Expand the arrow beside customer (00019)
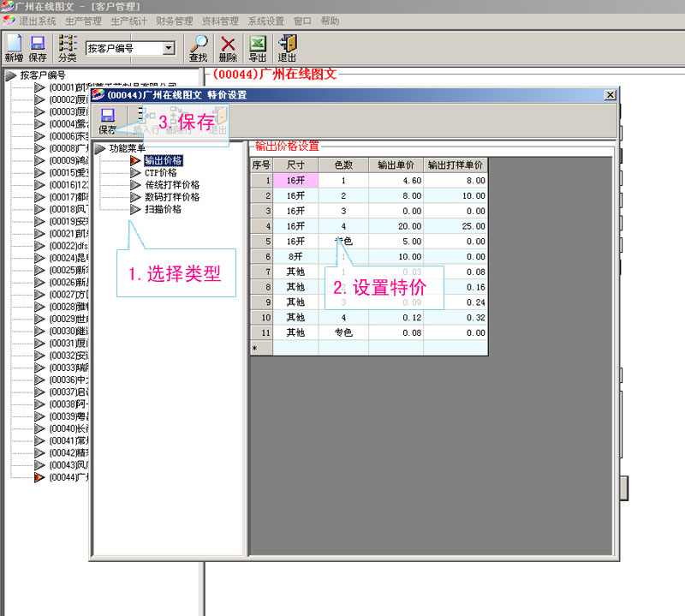The image size is (685, 616). (39, 221)
